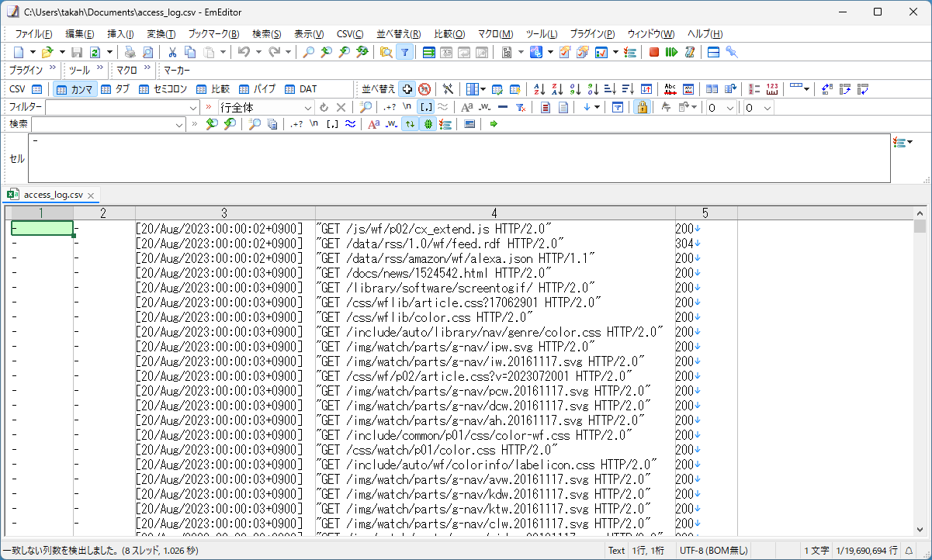This screenshot has width=932, height=560.
Task: Select the カンマ (comma) separator mode
Action: tap(76, 88)
